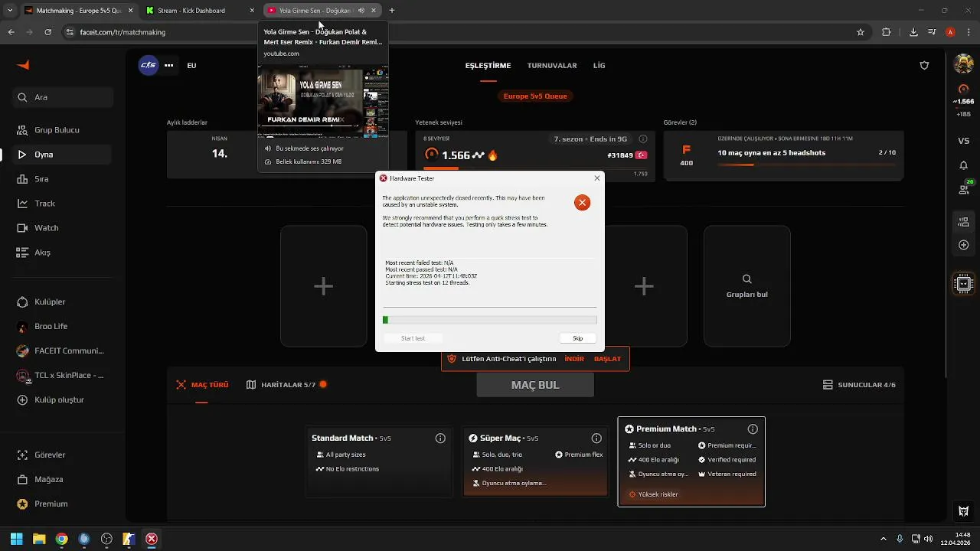Screen dimensions: 980x551
Task: Open SUNUCULAR 4/6 server selector
Action: 859,385
